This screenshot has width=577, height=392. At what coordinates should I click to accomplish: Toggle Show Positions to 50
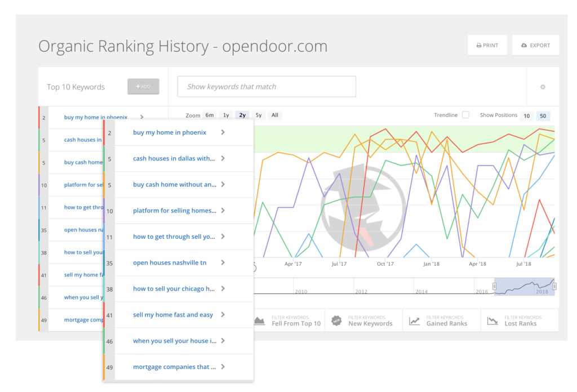click(543, 115)
